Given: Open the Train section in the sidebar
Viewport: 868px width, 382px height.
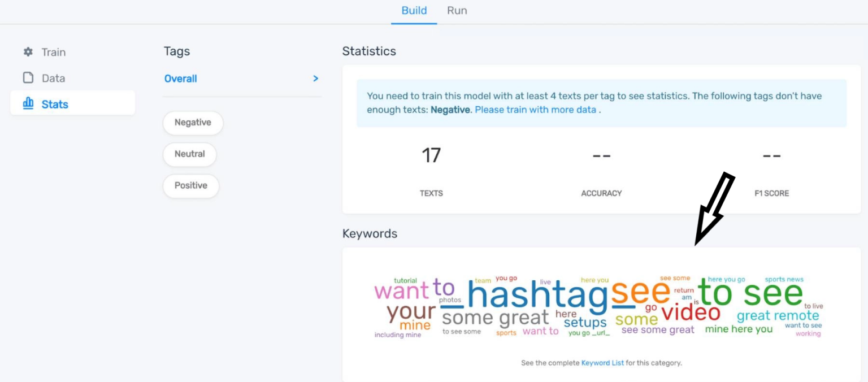Looking at the screenshot, I should (54, 52).
